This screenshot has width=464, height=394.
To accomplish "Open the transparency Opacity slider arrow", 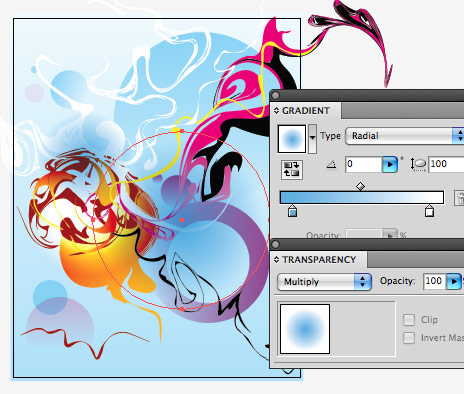I will (x=454, y=281).
